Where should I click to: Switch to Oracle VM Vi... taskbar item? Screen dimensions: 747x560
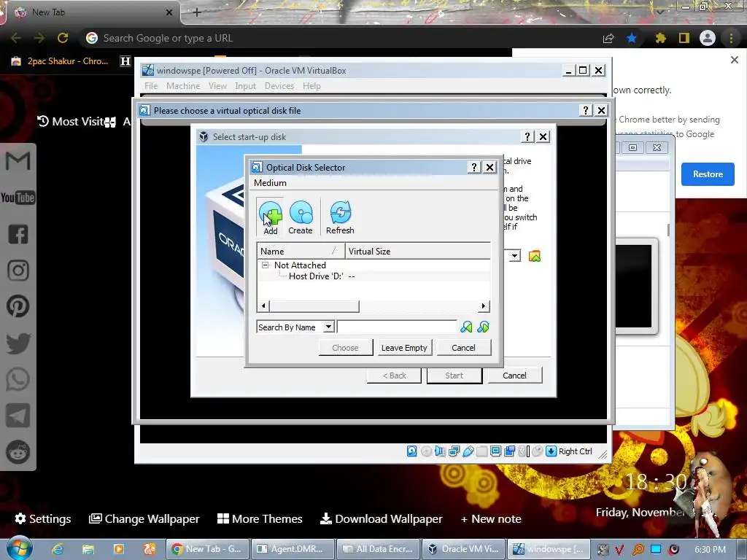click(x=463, y=549)
